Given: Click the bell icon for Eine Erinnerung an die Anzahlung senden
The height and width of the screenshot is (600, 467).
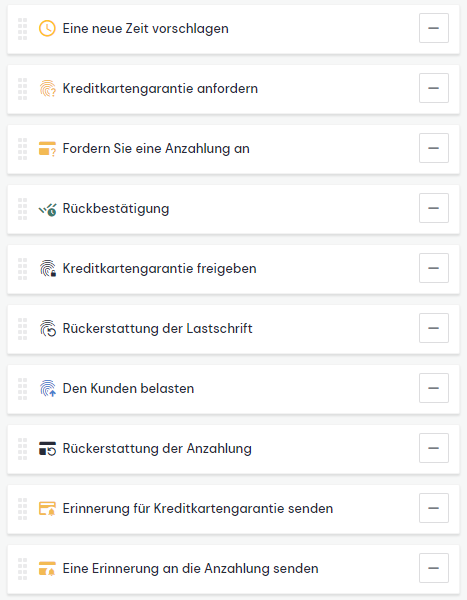Looking at the screenshot, I should (x=47, y=569).
